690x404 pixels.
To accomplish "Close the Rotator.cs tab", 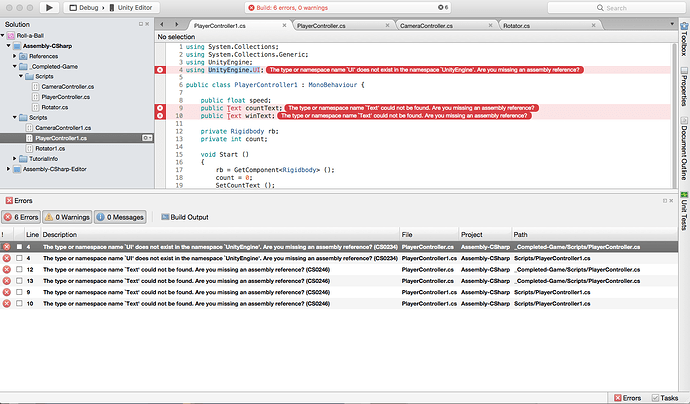I will [593, 26].
